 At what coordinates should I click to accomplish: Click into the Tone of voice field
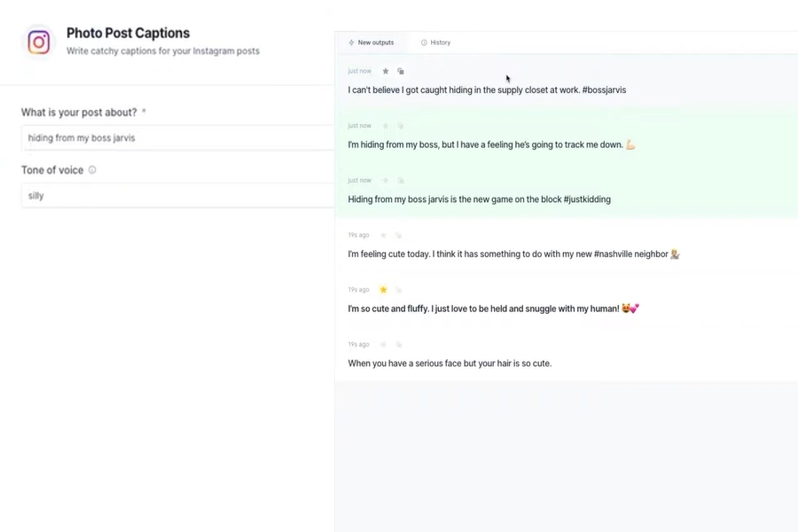click(177, 195)
